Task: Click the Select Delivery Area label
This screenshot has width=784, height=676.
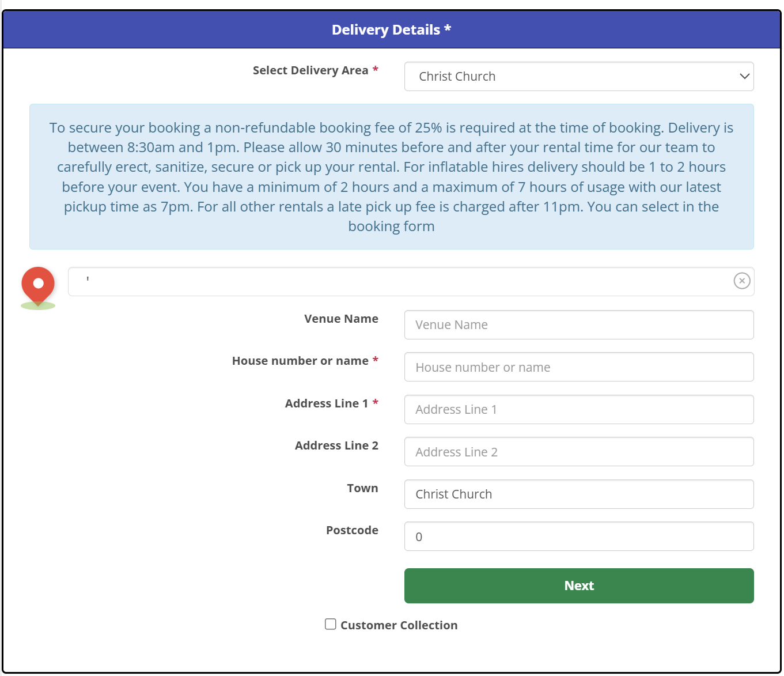Action: [x=310, y=70]
